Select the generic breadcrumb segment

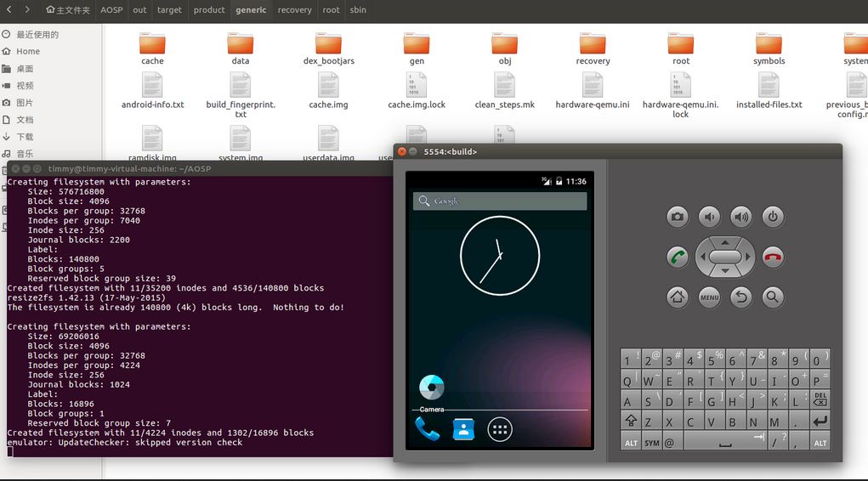tap(251, 10)
